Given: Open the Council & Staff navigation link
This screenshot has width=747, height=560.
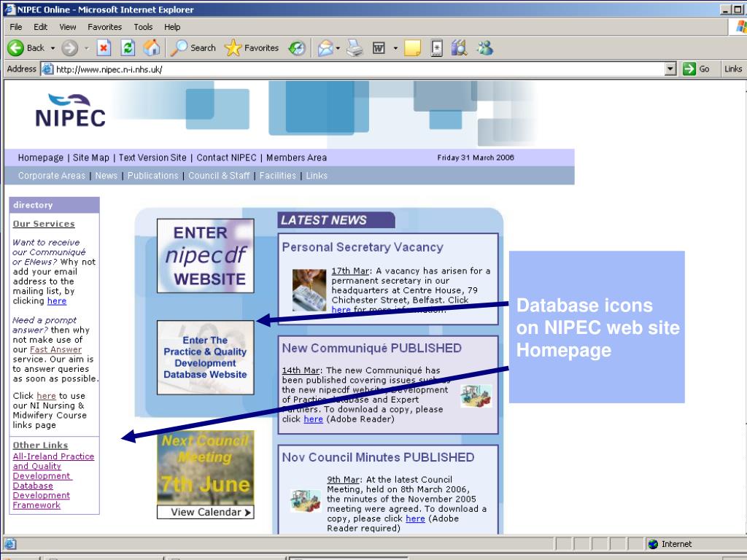Looking at the screenshot, I should [x=219, y=176].
